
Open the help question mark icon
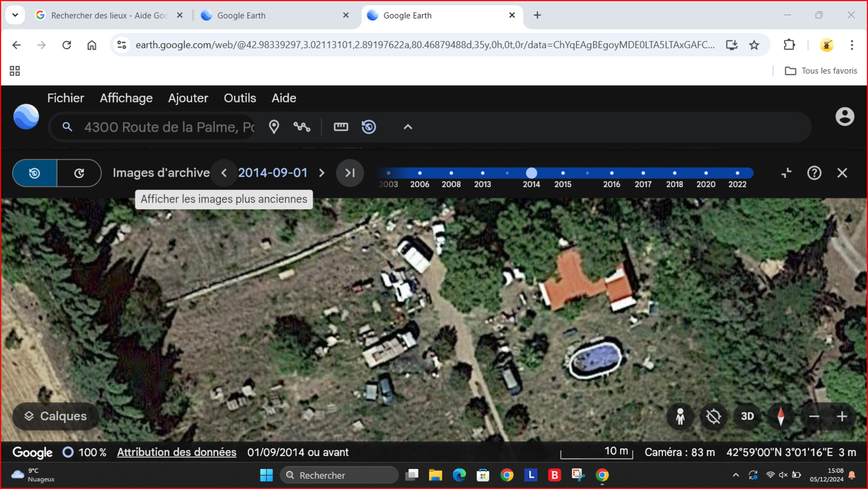(x=814, y=173)
